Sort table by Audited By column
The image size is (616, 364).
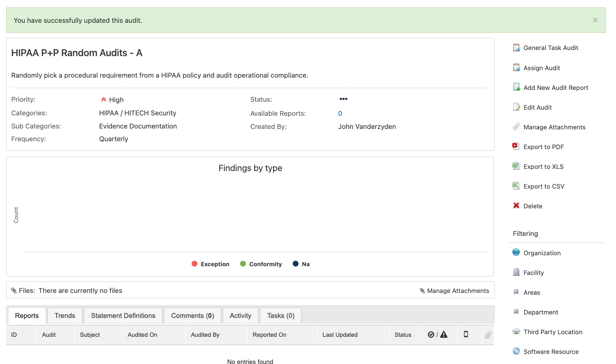pyautogui.click(x=205, y=335)
